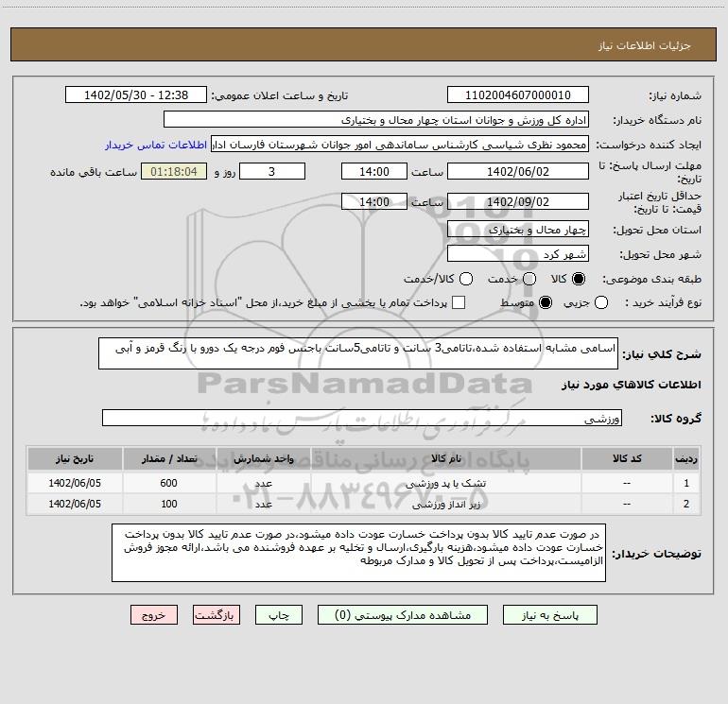Click the announcement date field 1402/05/30 - 12:38
The width and height of the screenshot is (728, 704).
[x=136, y=95]
